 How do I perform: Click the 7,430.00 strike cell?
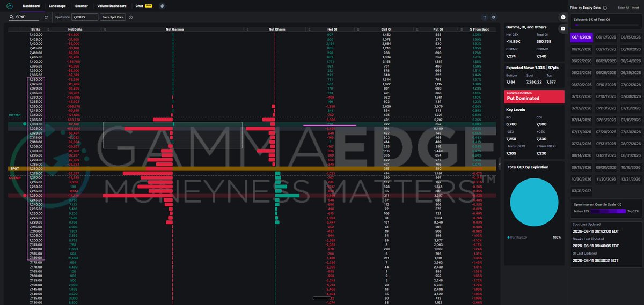pyautogui.click(x=35, y=34)
